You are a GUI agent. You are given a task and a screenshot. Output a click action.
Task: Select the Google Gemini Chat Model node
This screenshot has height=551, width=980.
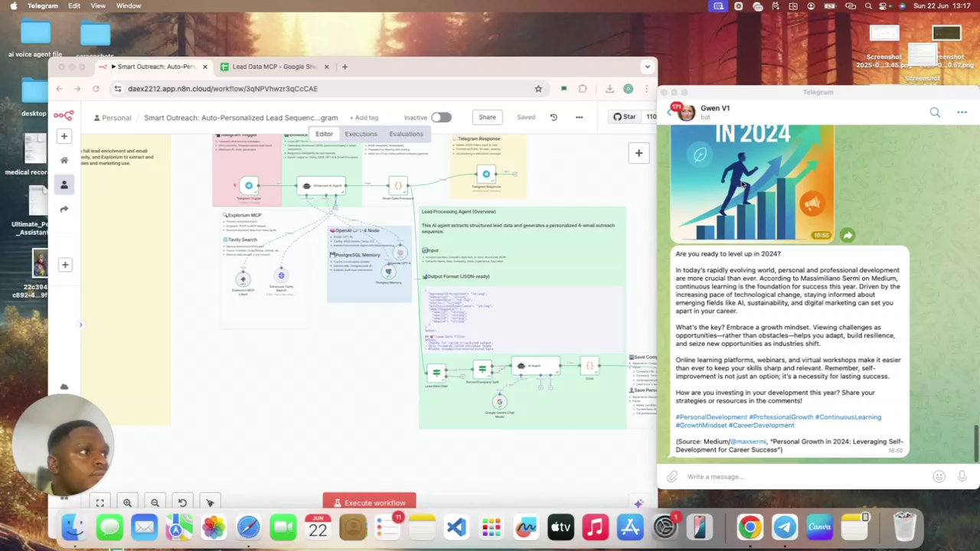click(x=499, y=402)
